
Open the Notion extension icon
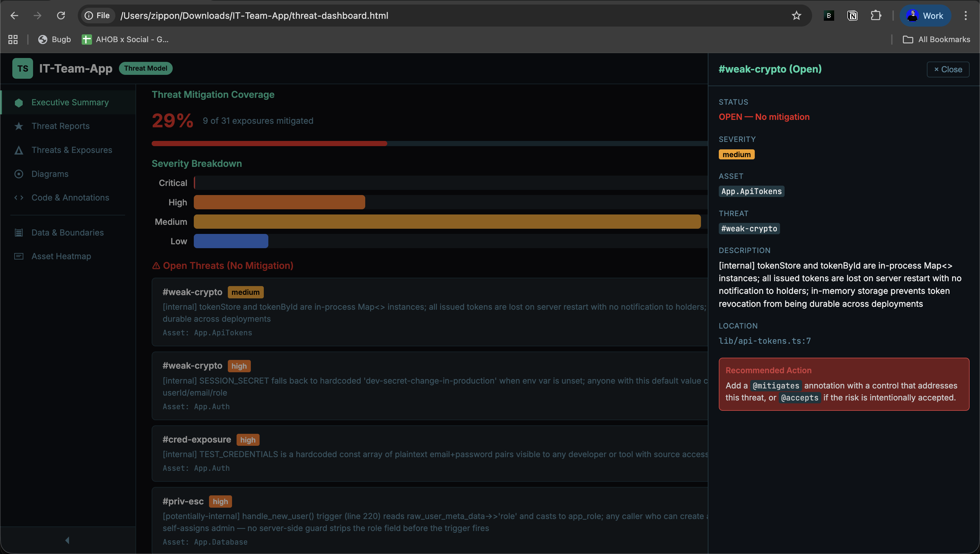(853, 16)
